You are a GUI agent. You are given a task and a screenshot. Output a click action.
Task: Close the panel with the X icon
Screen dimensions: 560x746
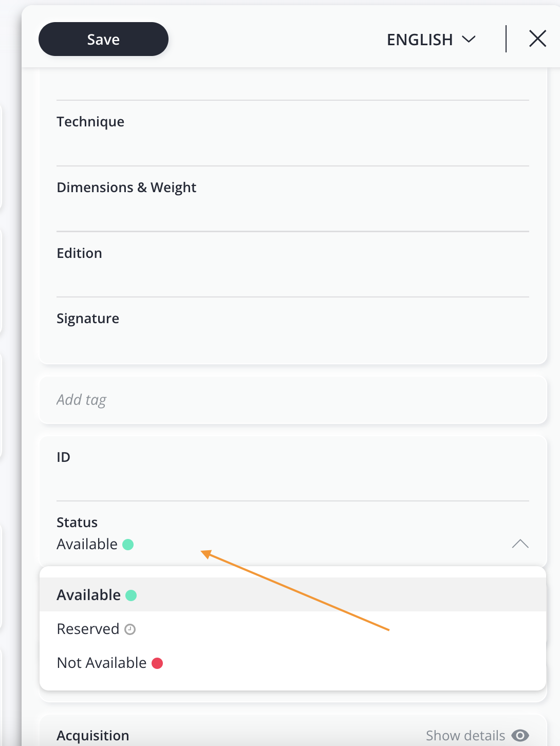point(537,39)
